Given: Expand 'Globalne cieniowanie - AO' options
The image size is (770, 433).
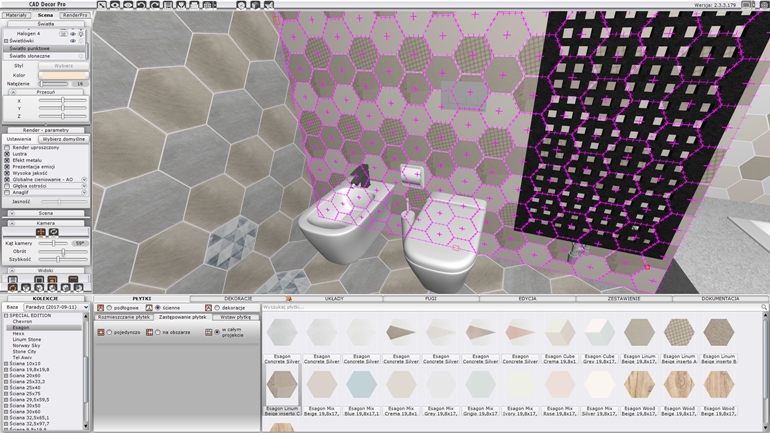Looking at the screenshot, I should [x=84, y=180].
